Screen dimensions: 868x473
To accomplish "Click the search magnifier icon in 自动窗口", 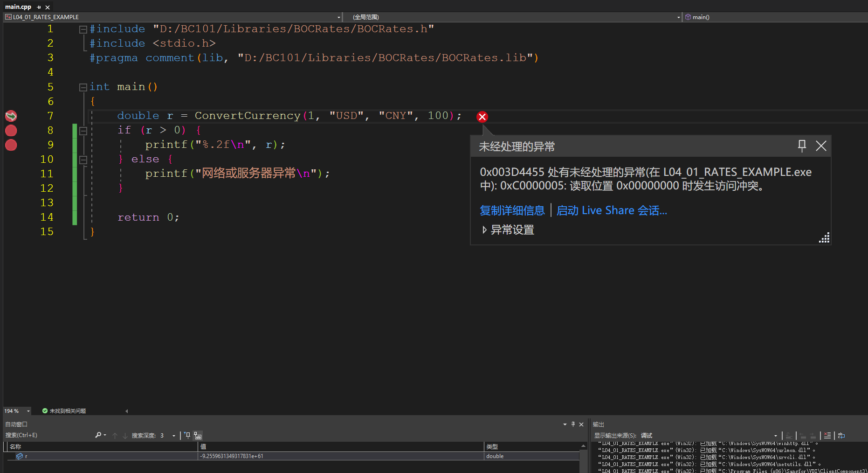I will pos(98,435).
